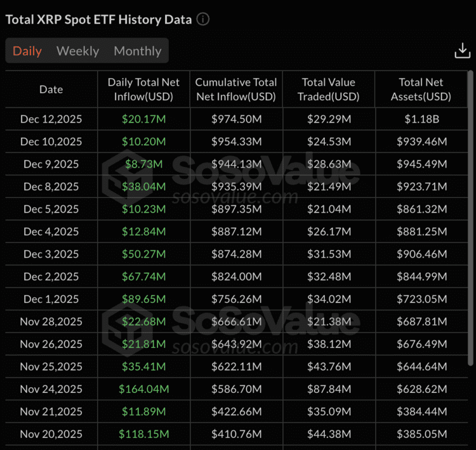
Task: Click the Dec 10,2025 date cell
Action: [x=51, y=142]
